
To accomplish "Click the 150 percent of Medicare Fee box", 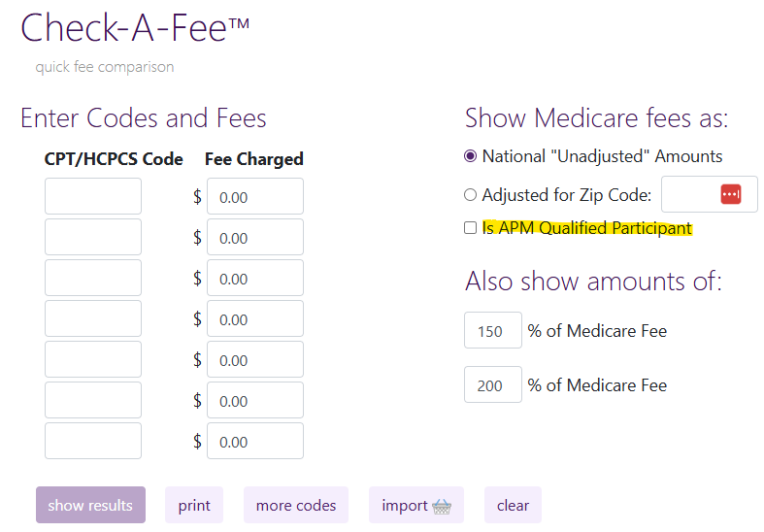I will (493, 330).
